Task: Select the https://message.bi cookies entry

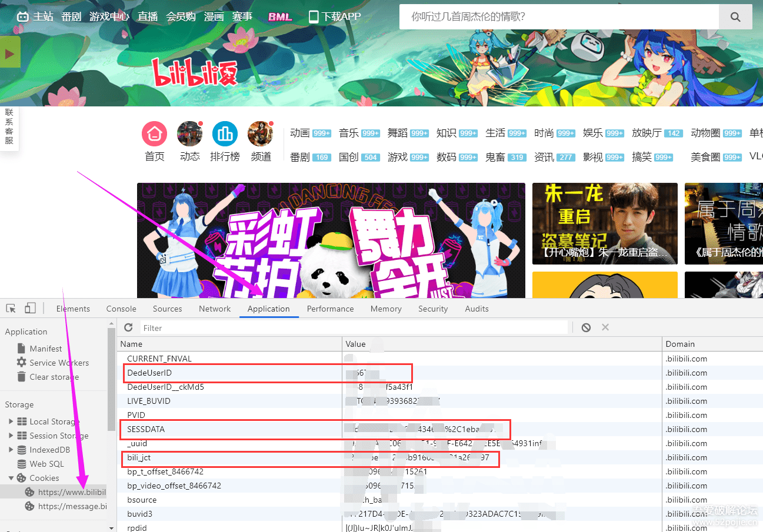Action: point(65,506)
